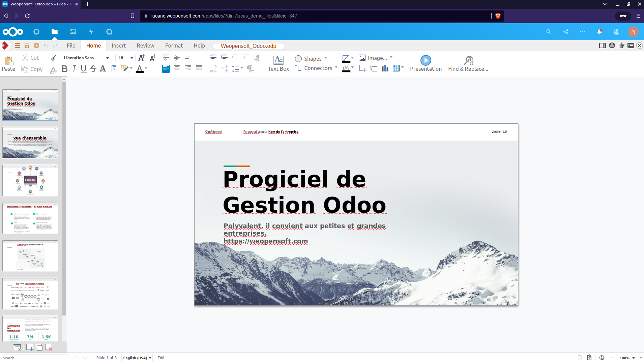This screenshot has width=644, height=362.
Task: Apply black font color
Action: tap(140, 69)
